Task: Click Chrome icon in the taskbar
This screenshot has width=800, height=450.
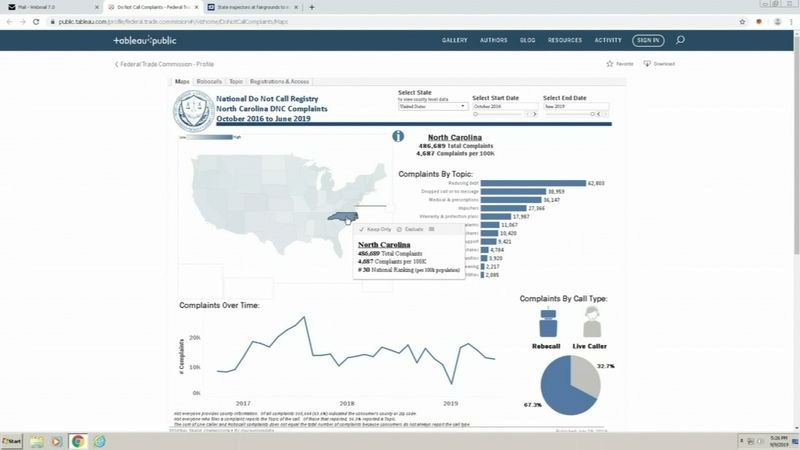Action: click(x=78, y=441)
